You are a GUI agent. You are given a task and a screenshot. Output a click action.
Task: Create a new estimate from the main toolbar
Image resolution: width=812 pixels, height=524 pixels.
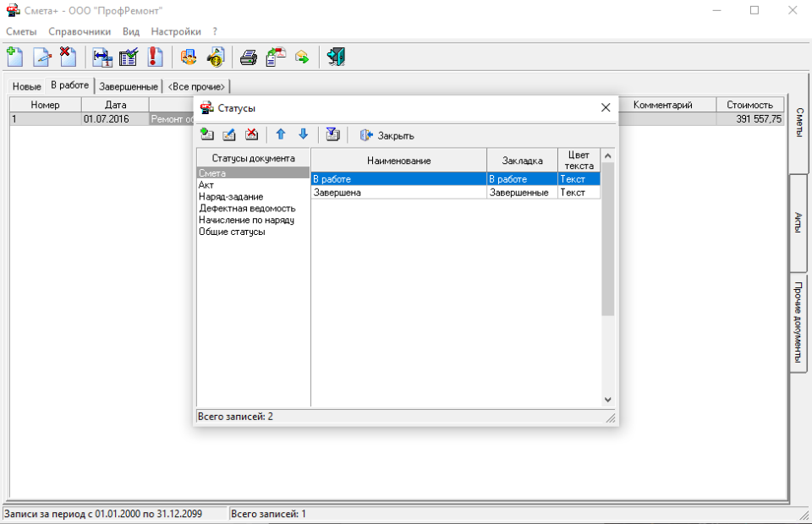pyautogui.click(x=14, y=57)
